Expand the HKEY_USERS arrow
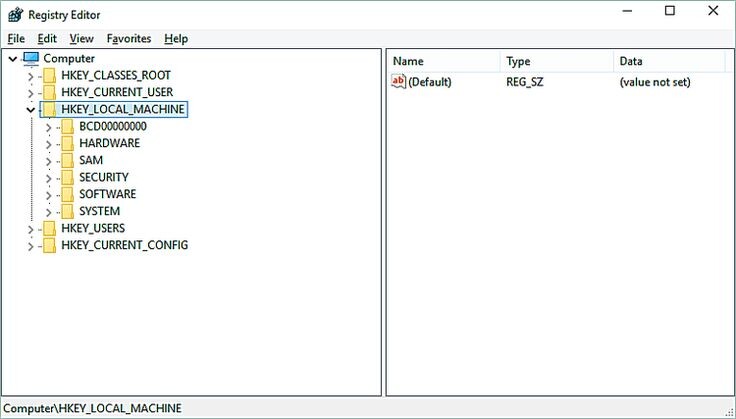 tap(31, 229)
